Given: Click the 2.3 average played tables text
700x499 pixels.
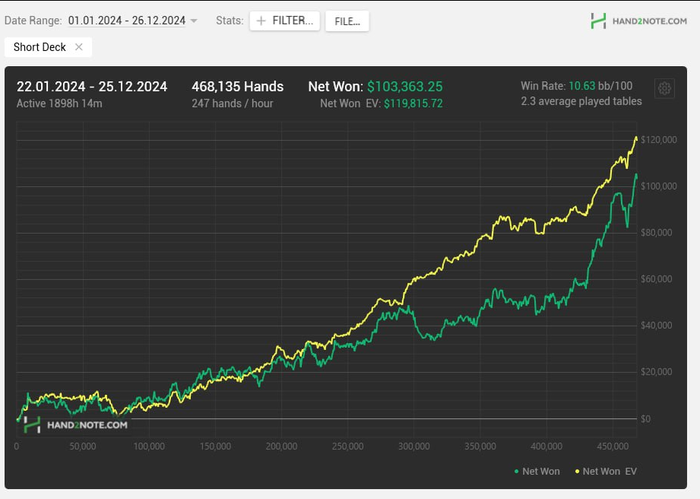Looking at the screenshot, I should (581, 101).
